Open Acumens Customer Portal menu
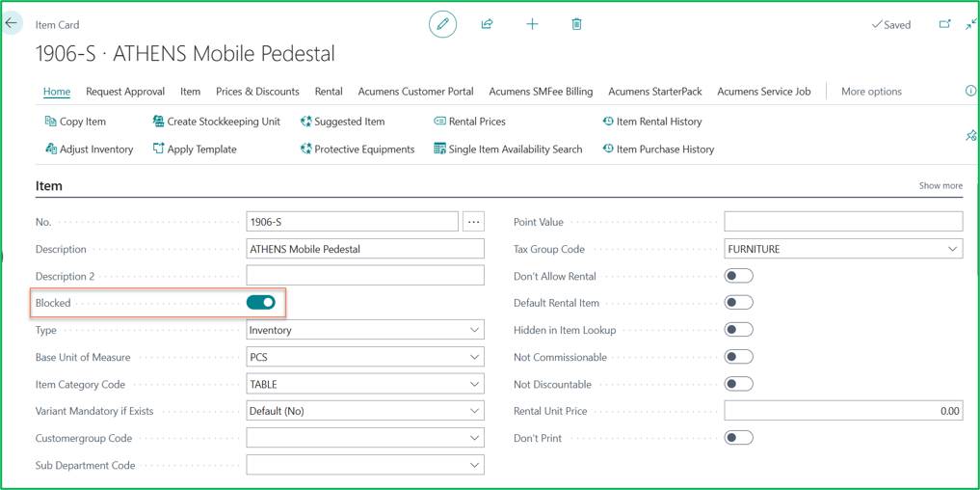This screenshot has width=980, height=490. (x=415, y=92)
